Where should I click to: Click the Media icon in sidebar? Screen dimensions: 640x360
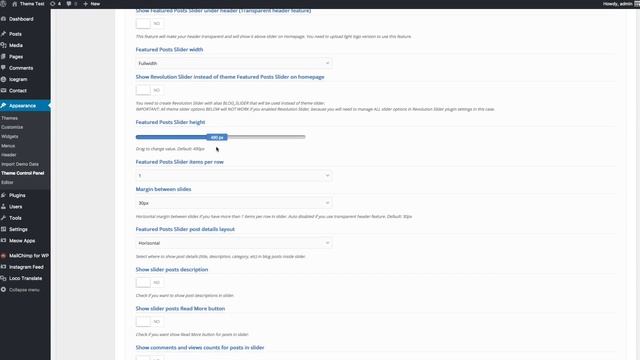point(4,45)
